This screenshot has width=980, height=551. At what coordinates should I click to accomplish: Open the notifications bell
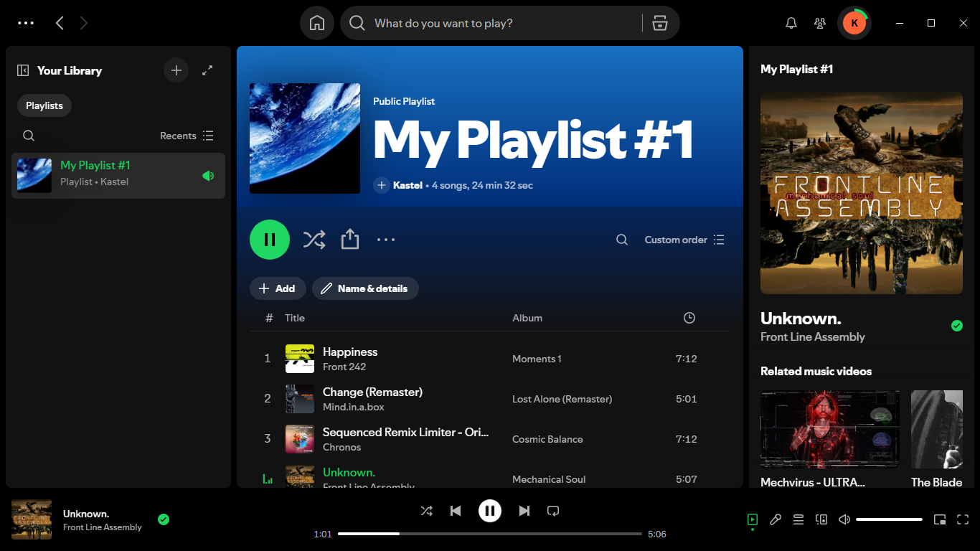coord(791,23)
